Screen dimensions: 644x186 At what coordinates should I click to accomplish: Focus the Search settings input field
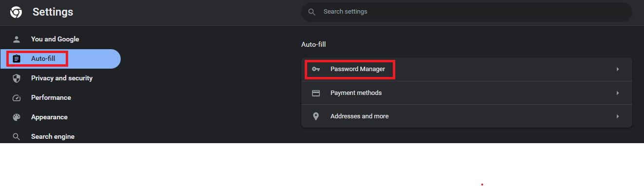tap(467, 12)
